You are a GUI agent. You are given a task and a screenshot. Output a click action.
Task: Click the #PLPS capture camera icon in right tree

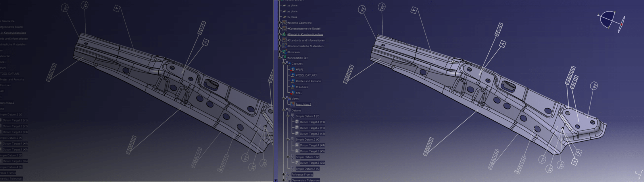(293, 69)
